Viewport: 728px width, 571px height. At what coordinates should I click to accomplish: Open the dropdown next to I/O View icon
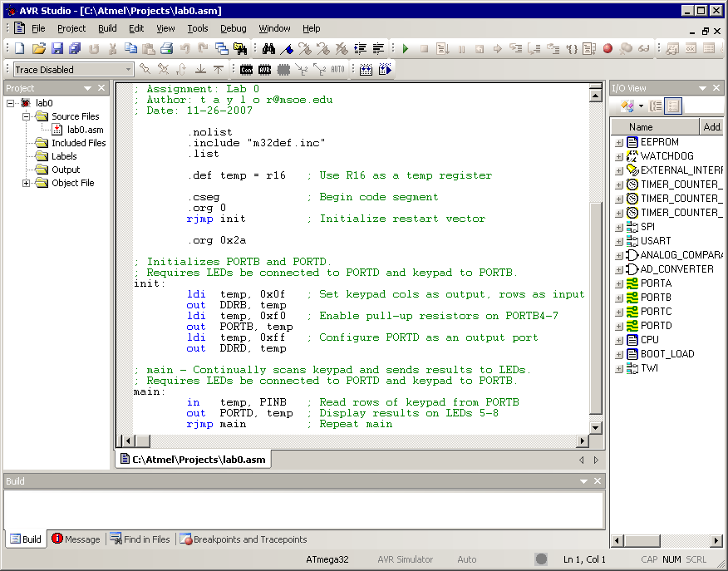pos(641,106)
